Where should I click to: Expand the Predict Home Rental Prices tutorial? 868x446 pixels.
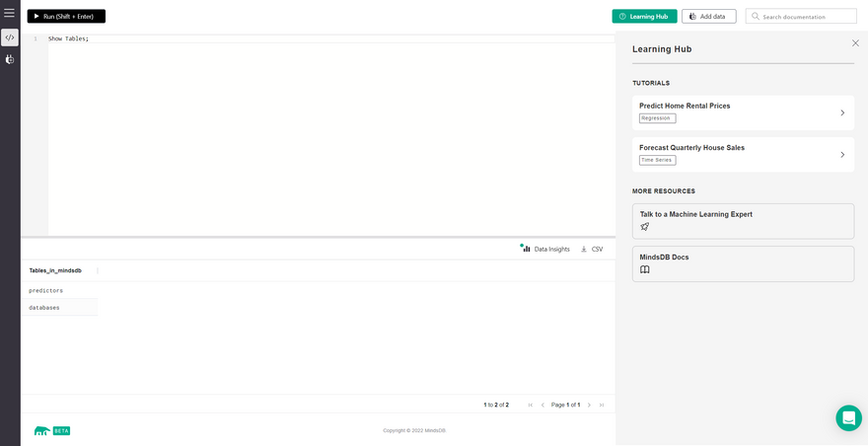point(743,112)
